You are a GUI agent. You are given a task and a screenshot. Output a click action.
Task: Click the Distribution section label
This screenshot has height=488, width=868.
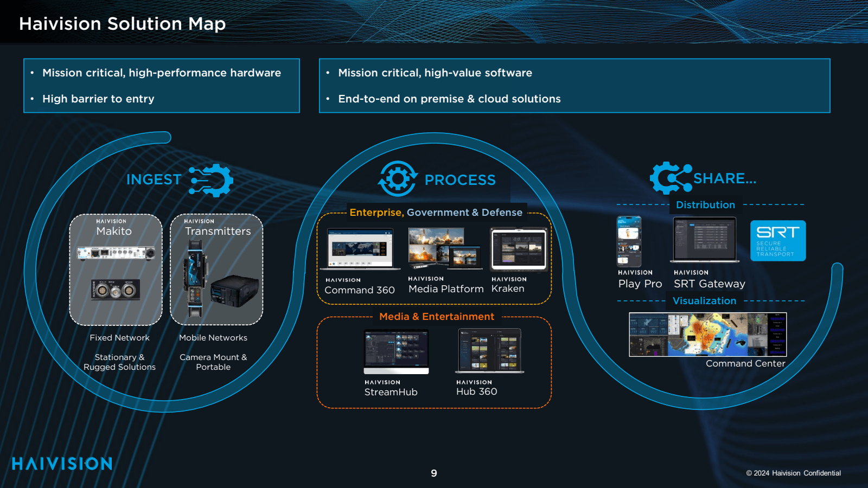[705, 205]
